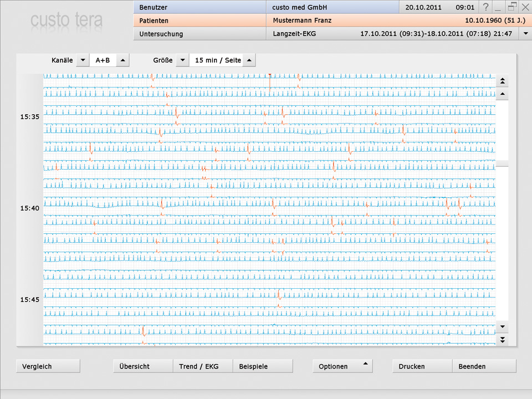
Task: Open the Optionen menu
Action: click(x=342, y=366)
